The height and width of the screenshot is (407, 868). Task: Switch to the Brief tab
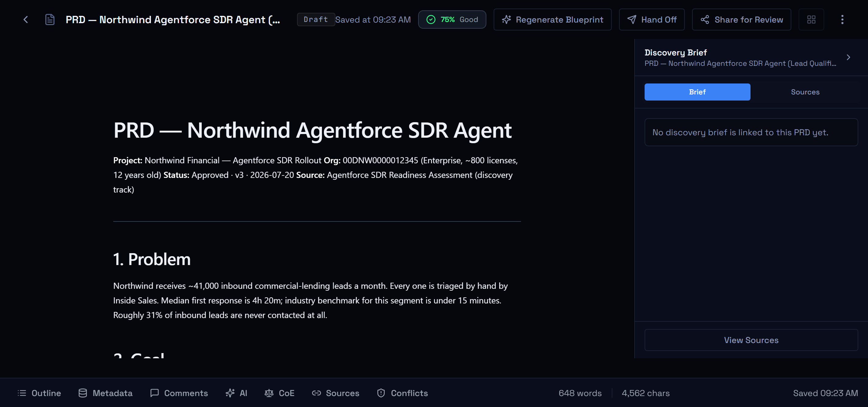point(697,92)
